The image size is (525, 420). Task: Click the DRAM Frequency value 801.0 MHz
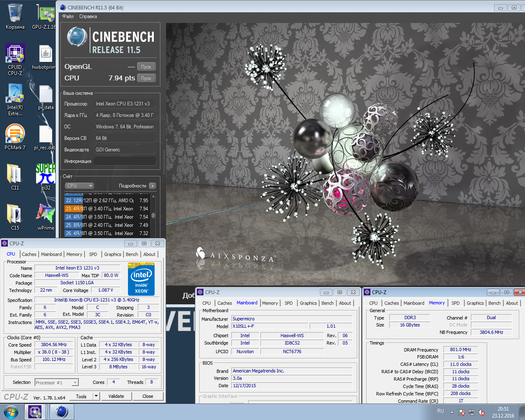click(460, 349)
